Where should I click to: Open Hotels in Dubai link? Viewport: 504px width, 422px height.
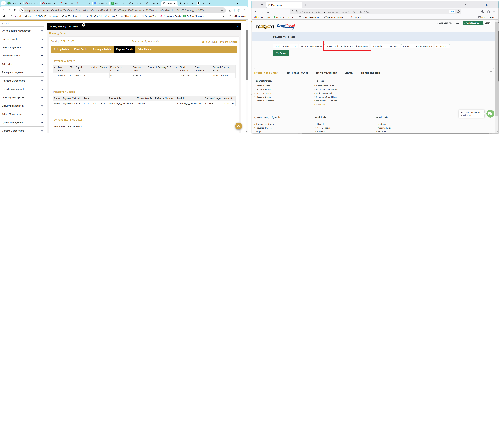(263, 86)
